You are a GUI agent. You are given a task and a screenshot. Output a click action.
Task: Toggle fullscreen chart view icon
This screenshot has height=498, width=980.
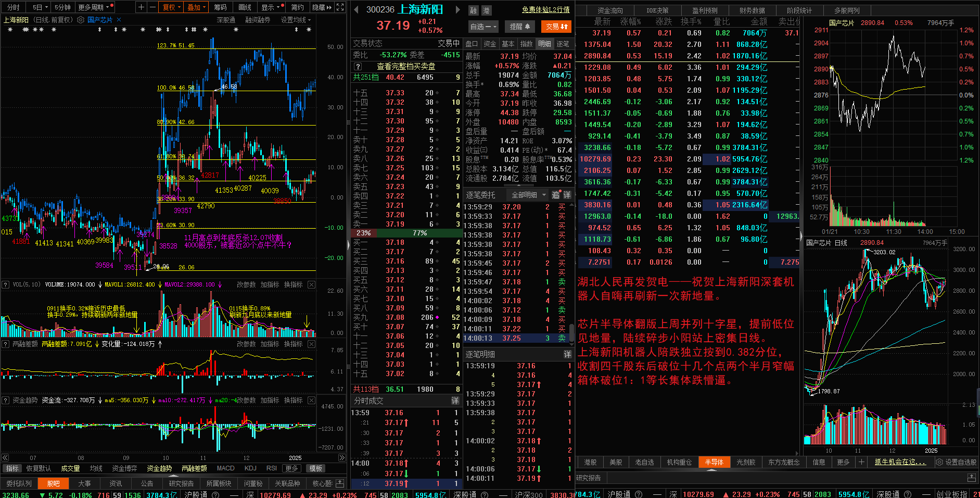pyautogui.click(x=340, y=7)
